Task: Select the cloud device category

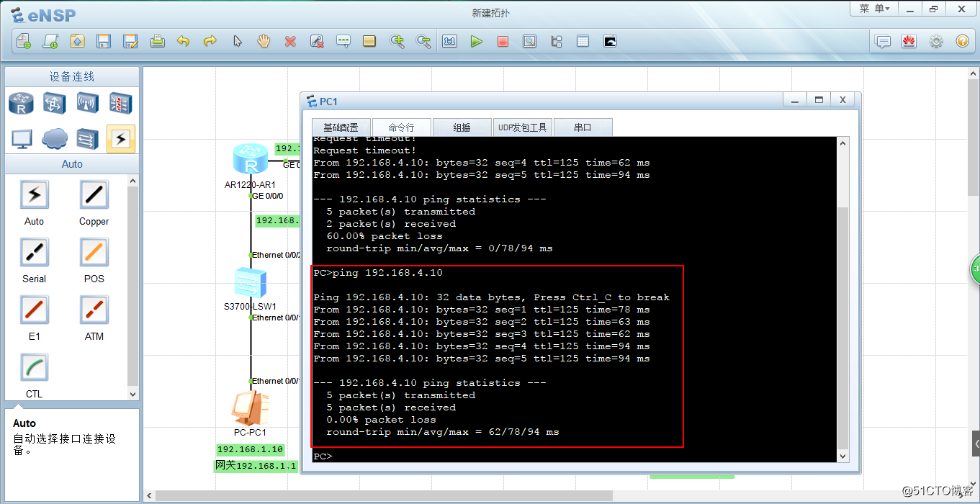Action: click(55, 138)
